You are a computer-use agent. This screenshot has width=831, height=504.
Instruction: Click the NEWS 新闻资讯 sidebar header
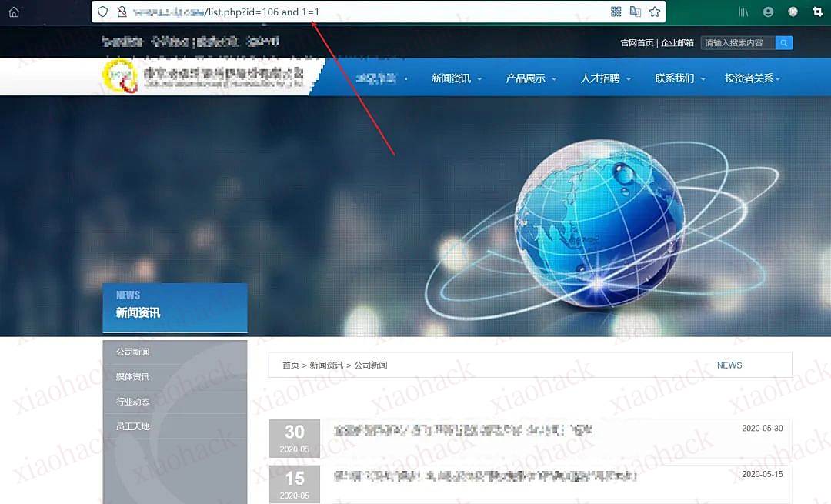click(x=175, y=308)
